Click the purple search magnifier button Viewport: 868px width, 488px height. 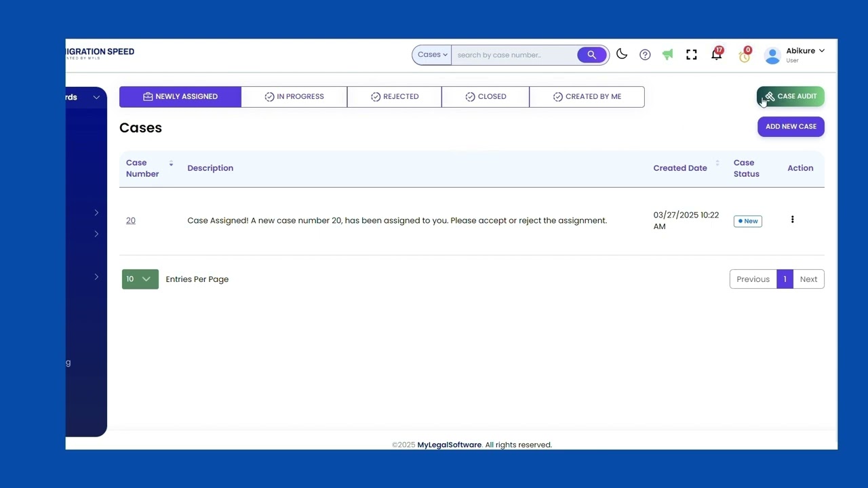(x=591, y=55)
